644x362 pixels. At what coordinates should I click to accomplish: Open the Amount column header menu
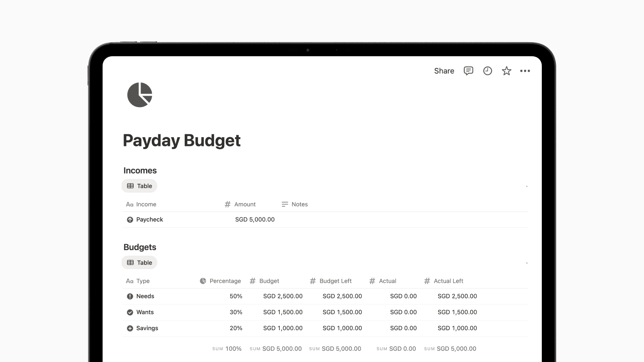(240, 204)
